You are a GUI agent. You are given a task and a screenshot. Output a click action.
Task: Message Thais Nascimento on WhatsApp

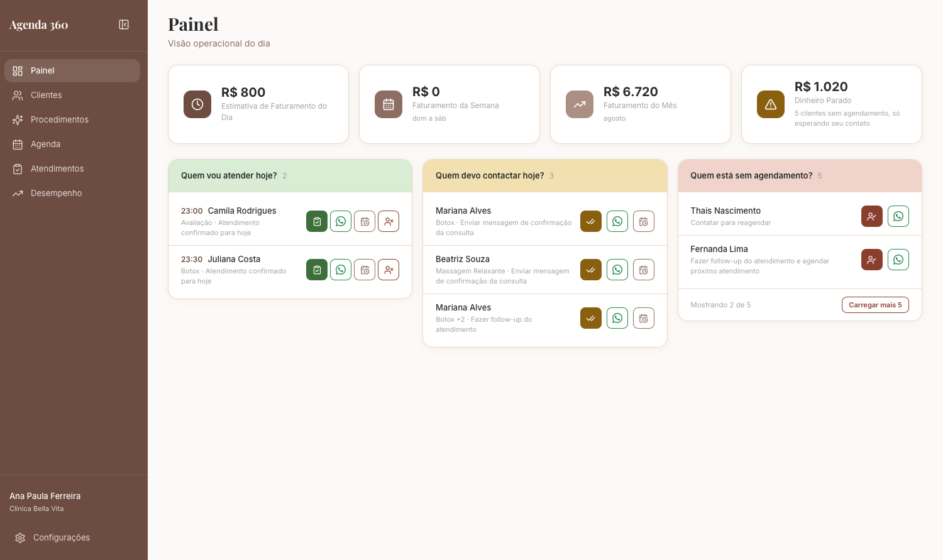[x=898, y=216]
